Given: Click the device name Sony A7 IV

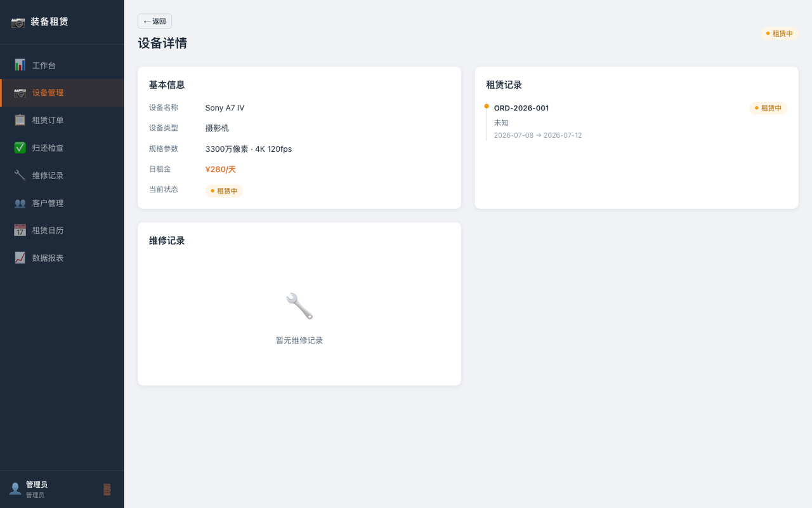Looking at the screenshot, I should 225,108.
